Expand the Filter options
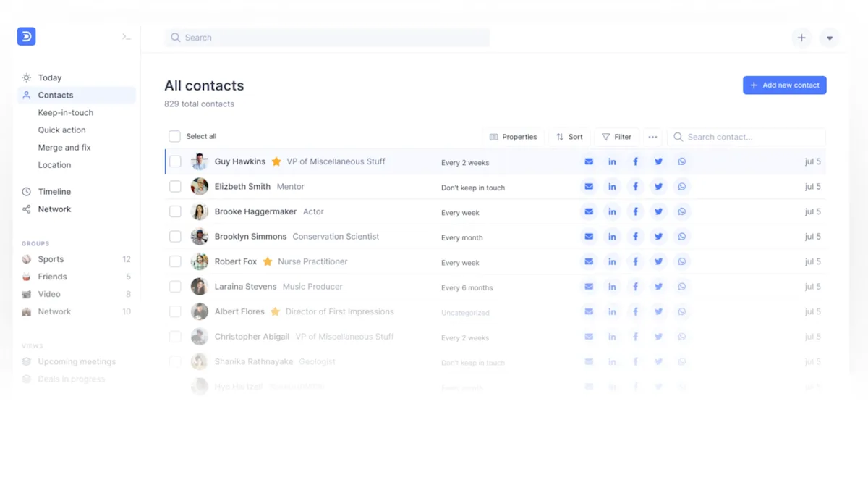Screen dimensions: 868x488 tap(617, 137)
